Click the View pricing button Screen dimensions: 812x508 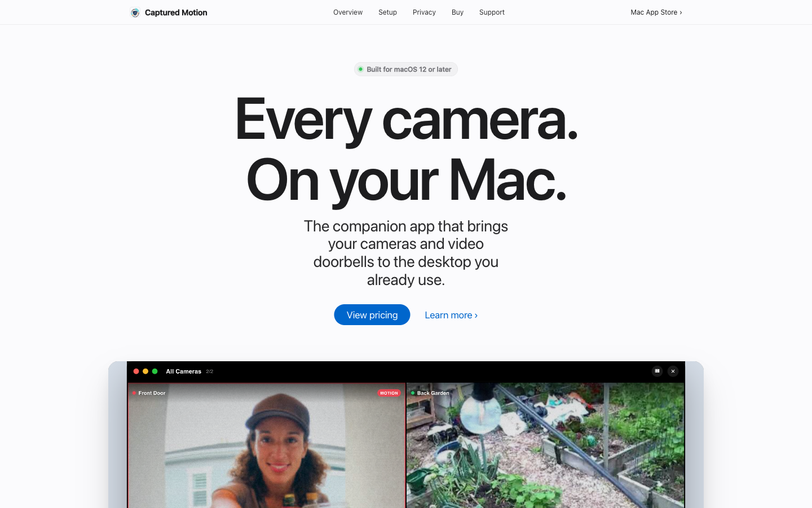tap(372, 315)
